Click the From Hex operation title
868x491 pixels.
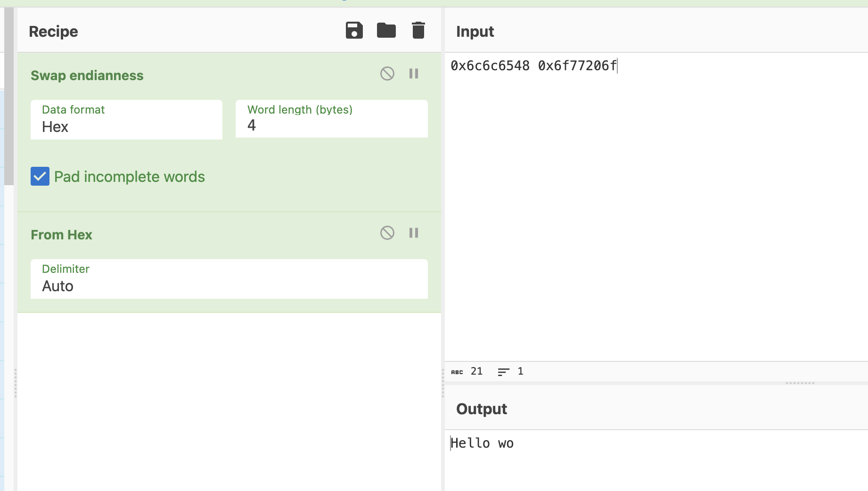[61, 235]
